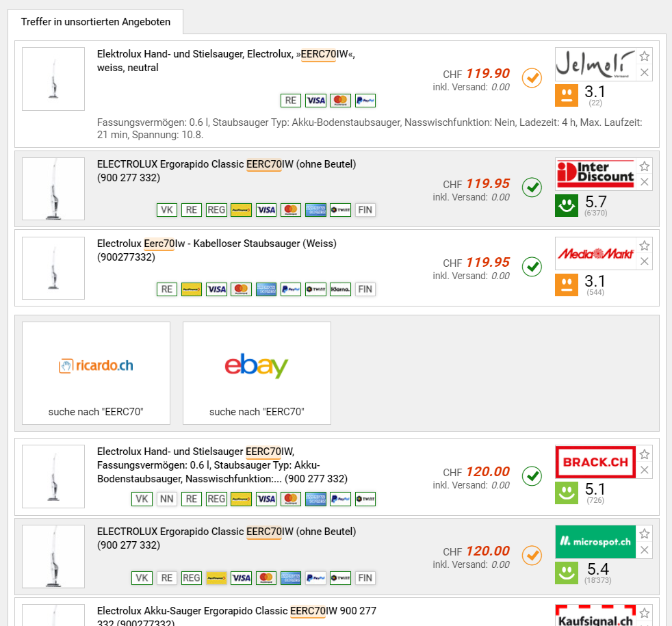Viewport: 672px width, 626px height.
Task: Dismiss the MediaMarkt offer with X
Action: point(645,261)
